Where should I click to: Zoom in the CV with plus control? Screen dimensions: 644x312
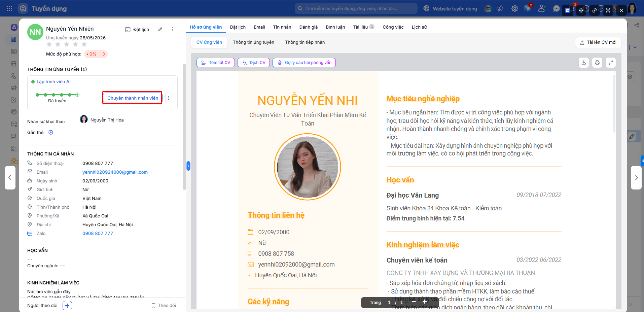425,302
